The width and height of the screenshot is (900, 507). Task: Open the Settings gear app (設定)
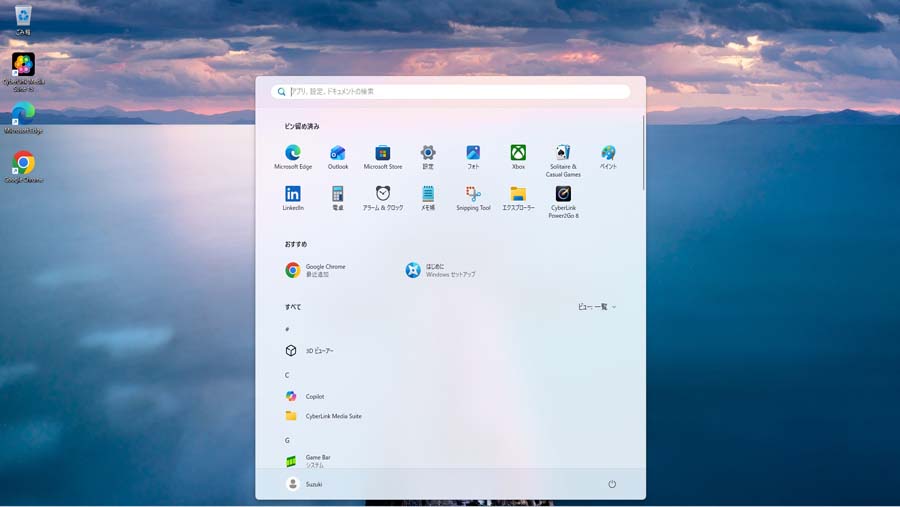pyautogui.click(x=428, y=157)
